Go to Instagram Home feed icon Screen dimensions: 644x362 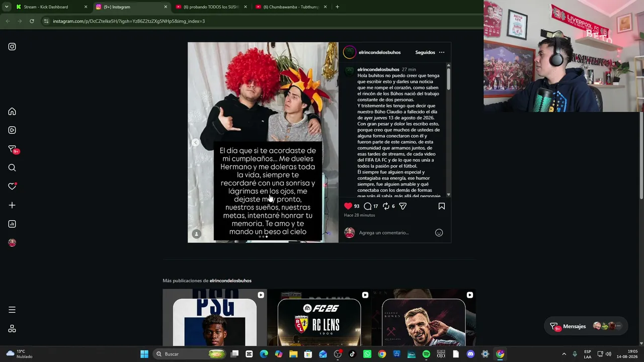[12, 112]
